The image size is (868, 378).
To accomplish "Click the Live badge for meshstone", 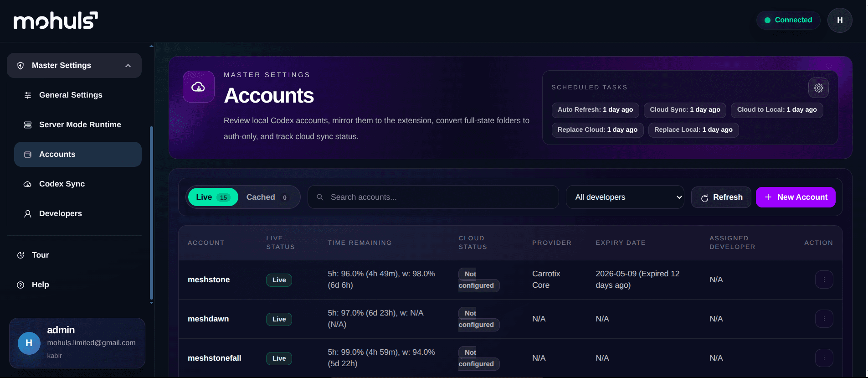I will [x=279, y=280].
